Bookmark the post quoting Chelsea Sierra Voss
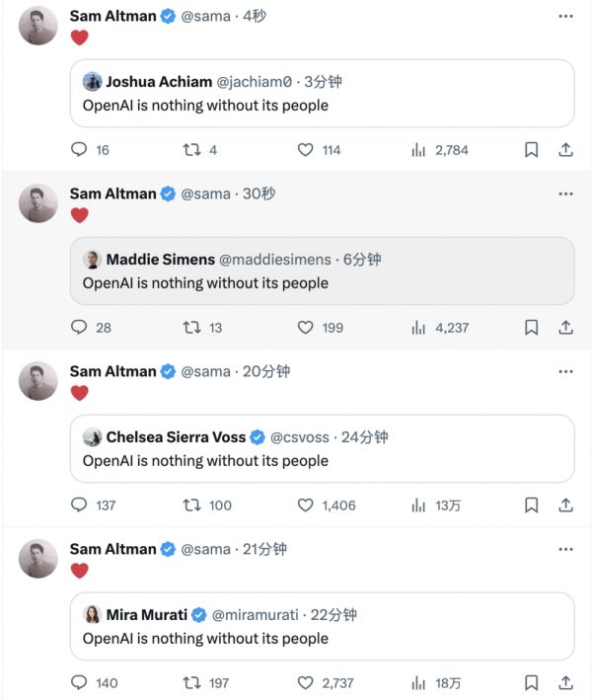This screenshot has height=700, width=592. coord(531,506)
